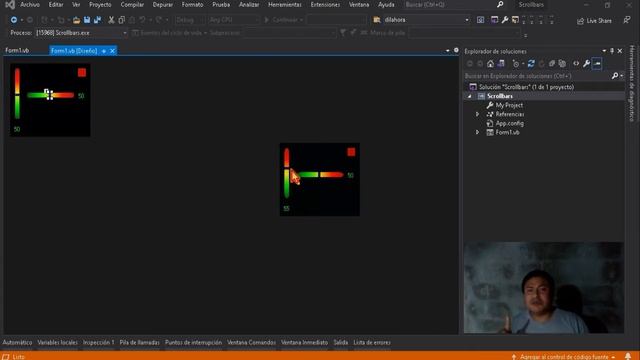Open the Depurar menu
The width and height of the screenshot is (640, 360).
tap(162, 5)
